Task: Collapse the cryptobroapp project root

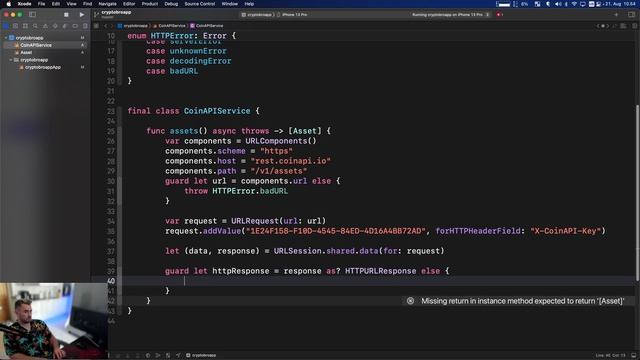Action: pyautogui.click(x=6, y=38)
